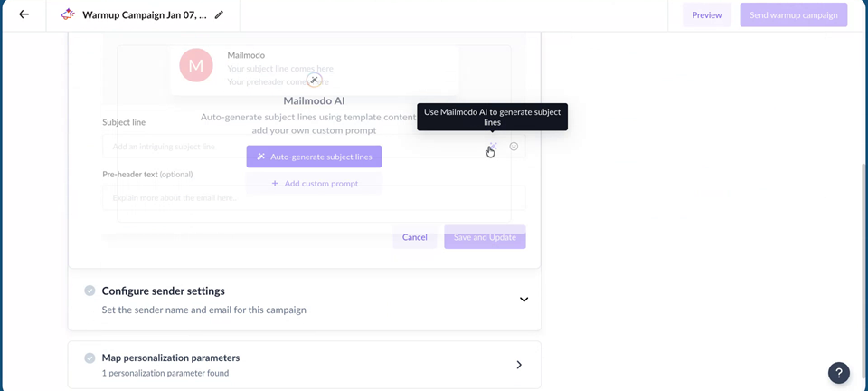868x391 pixels.
Task: Cancel the subject line changes
Action: pyautogui.click(x=415, y=237)
